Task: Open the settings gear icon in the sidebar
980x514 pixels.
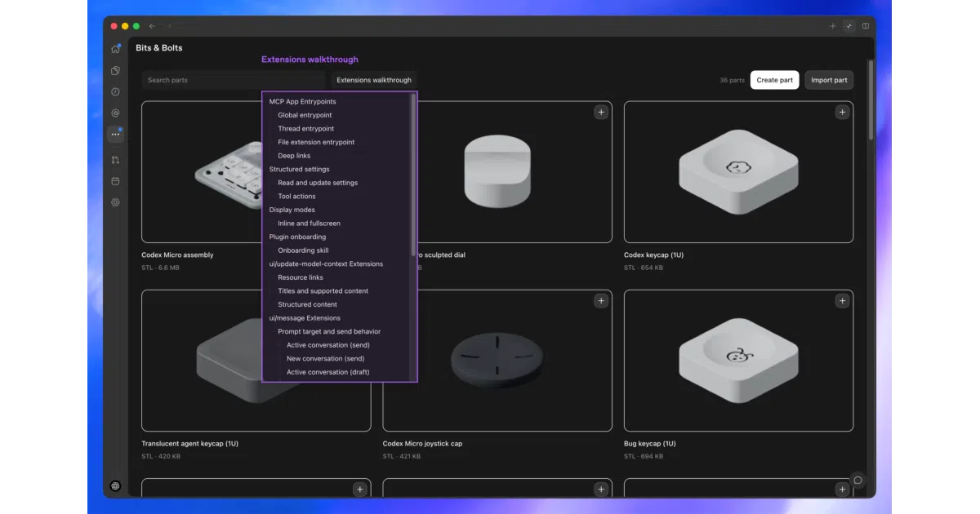Action: tap(115, 202)
